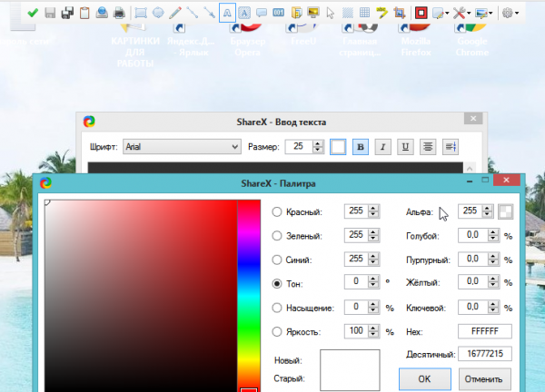
Task: Select the pixelate grid tool
Action: click(364, 14)
